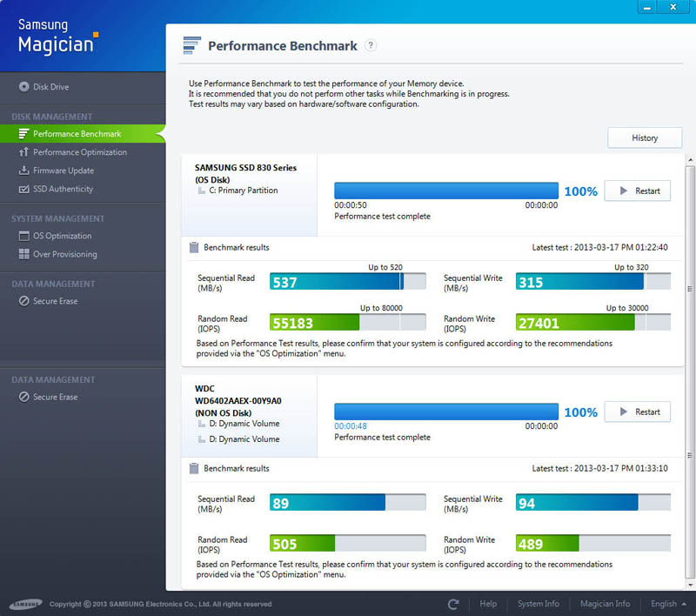This screenshot has width=696, height=616.
Task: Click the Performance Optimization arrows icon
Action: tap(23, 152)
